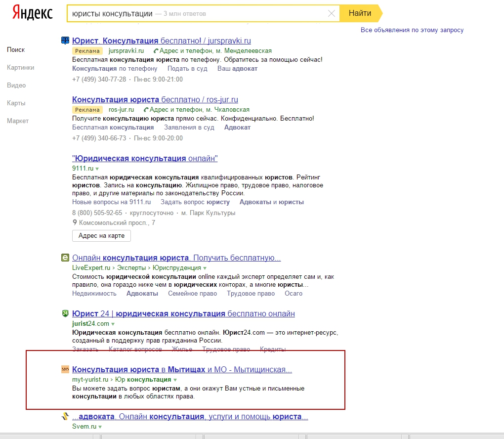
Task: Click the Эксперты breadcrumb link
Action: click(x=131, y=268)
